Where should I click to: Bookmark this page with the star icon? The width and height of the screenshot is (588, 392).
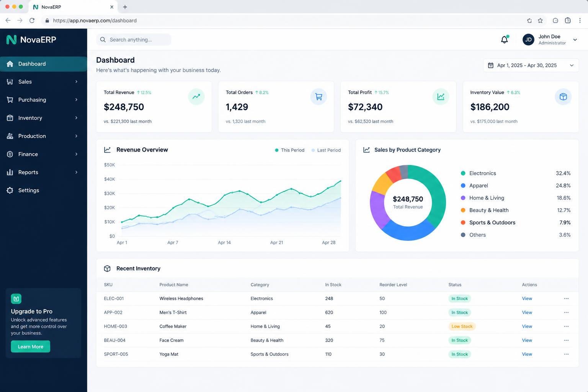[540, 21]
